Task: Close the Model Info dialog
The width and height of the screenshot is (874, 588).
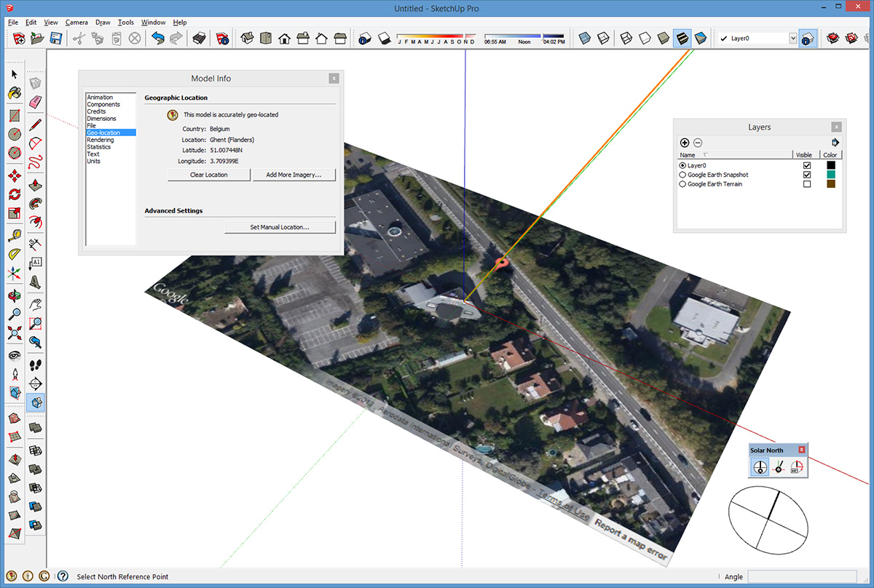Action: click(334, 78)
